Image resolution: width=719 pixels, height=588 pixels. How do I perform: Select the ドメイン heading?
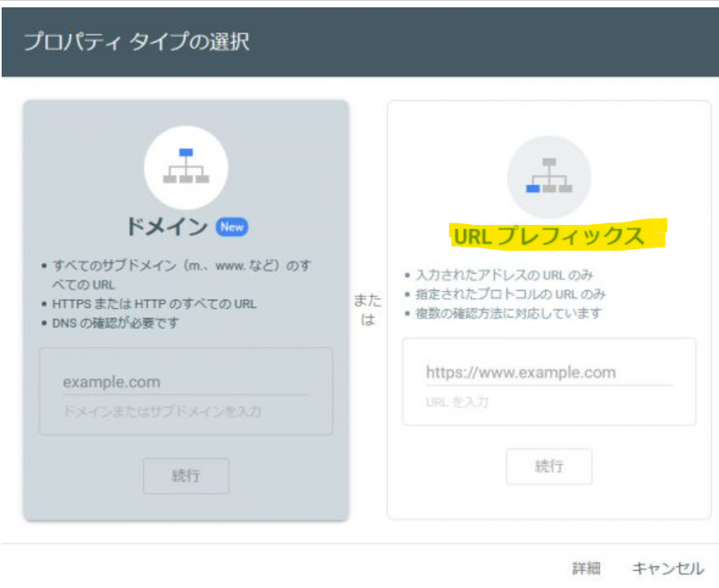(x=167, y=227)
